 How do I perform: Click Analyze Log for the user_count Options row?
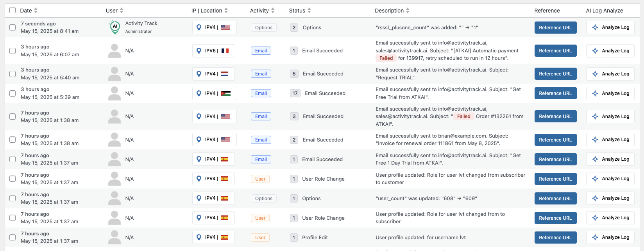pos(610,198)
